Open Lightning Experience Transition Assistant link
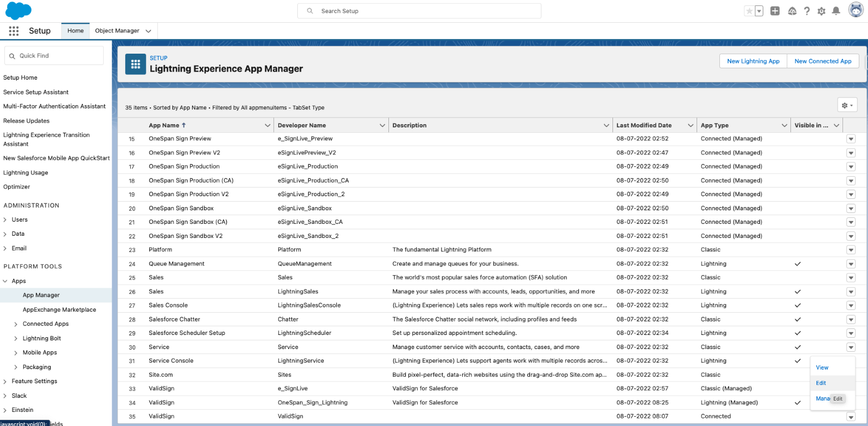Image resolution: width=868 pixels, height=426 pixels. tap(46, 139)
